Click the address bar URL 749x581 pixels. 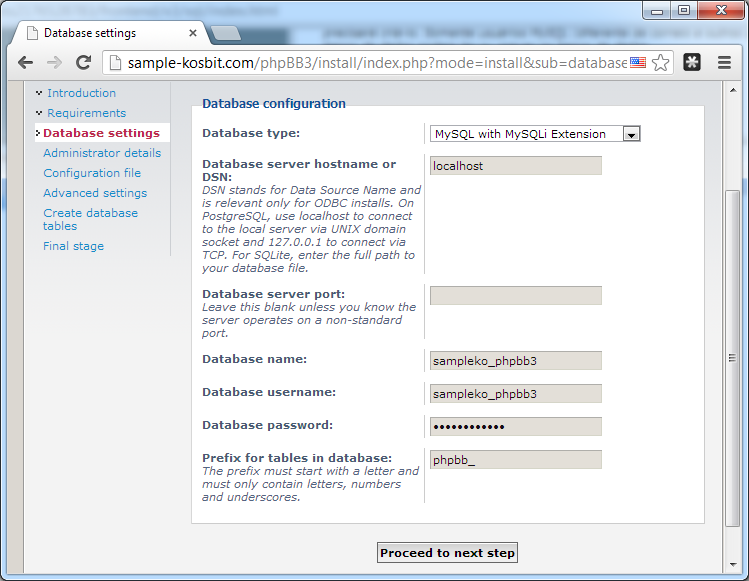(x=376, y=63)
